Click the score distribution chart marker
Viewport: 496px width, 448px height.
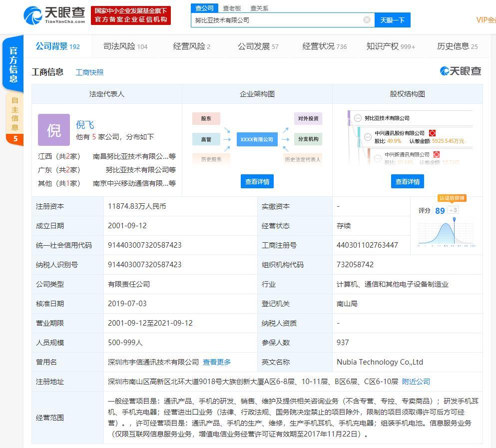[x=454, y=219]
